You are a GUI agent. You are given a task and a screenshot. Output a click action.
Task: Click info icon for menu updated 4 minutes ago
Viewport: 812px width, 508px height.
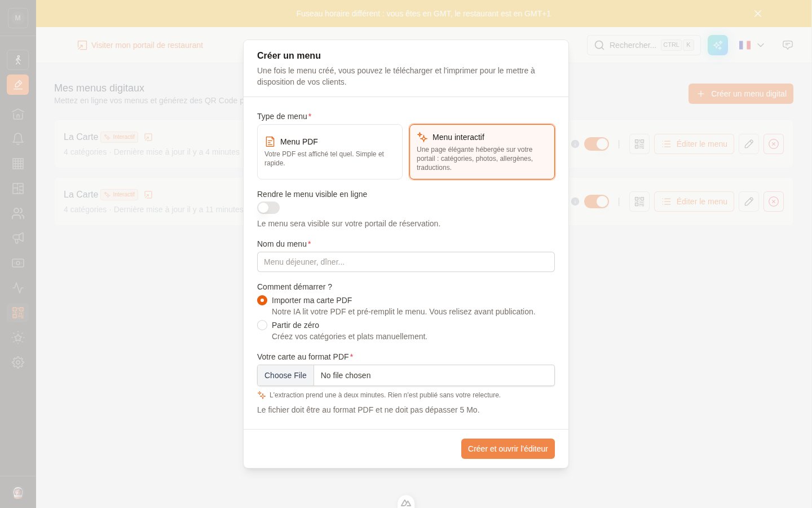[575, 144]
